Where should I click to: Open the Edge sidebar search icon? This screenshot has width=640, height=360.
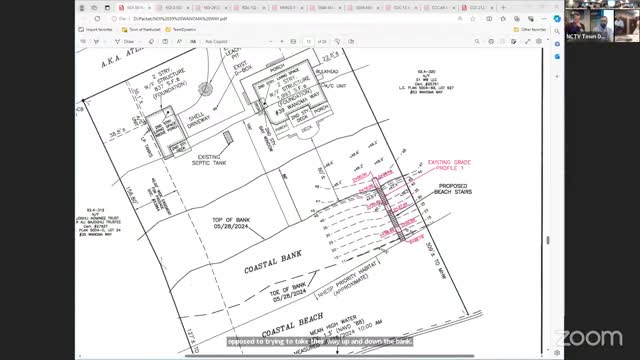point(557,31)
